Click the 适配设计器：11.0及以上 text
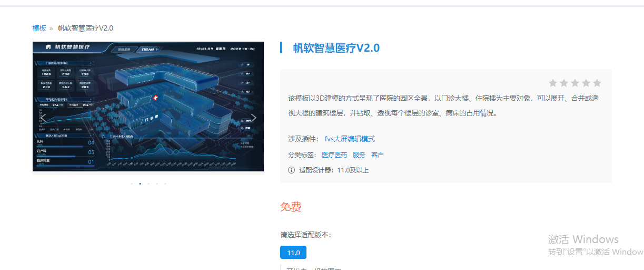Image resolution: width=644 pixels, height=270 pixels. click(x=334, y=170)
